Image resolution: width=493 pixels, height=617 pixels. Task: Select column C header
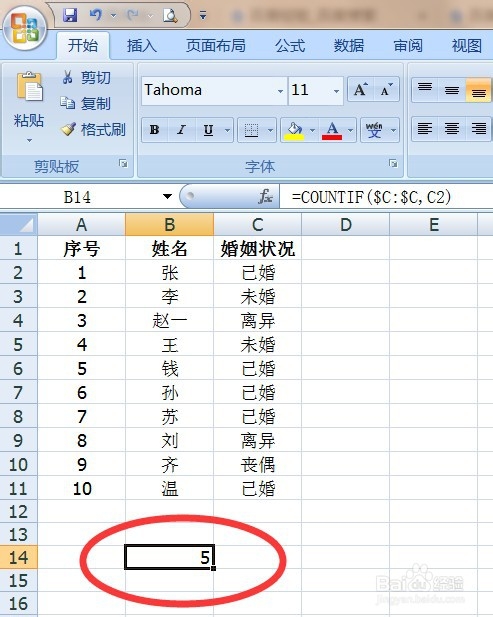[x=258, y=225]
